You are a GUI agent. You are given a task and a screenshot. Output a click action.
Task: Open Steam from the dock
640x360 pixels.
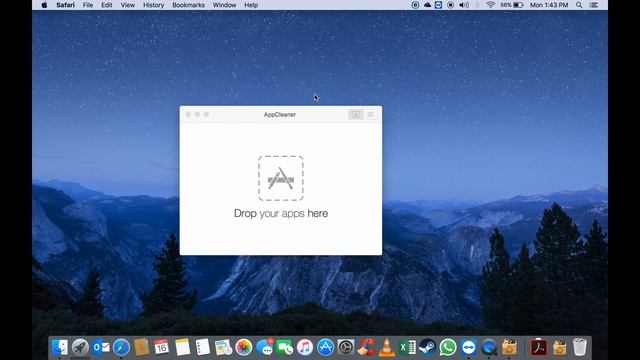point(427,347)
